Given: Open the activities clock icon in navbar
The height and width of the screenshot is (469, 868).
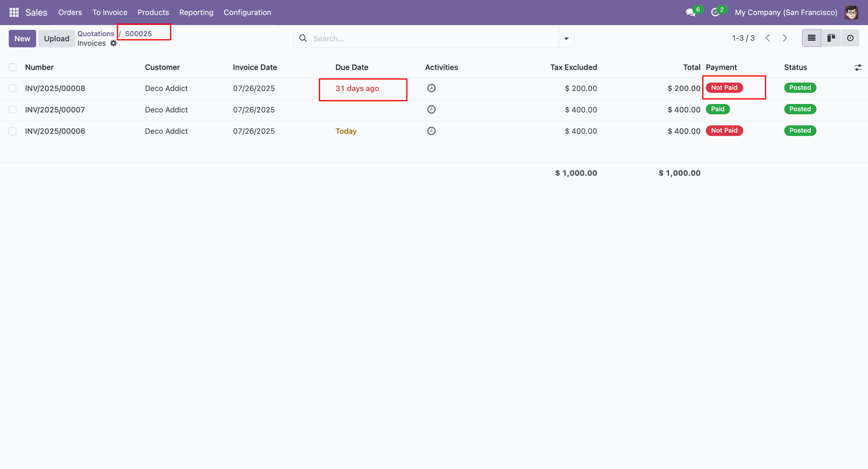Looking at the screenshot, I should (715, 12).
